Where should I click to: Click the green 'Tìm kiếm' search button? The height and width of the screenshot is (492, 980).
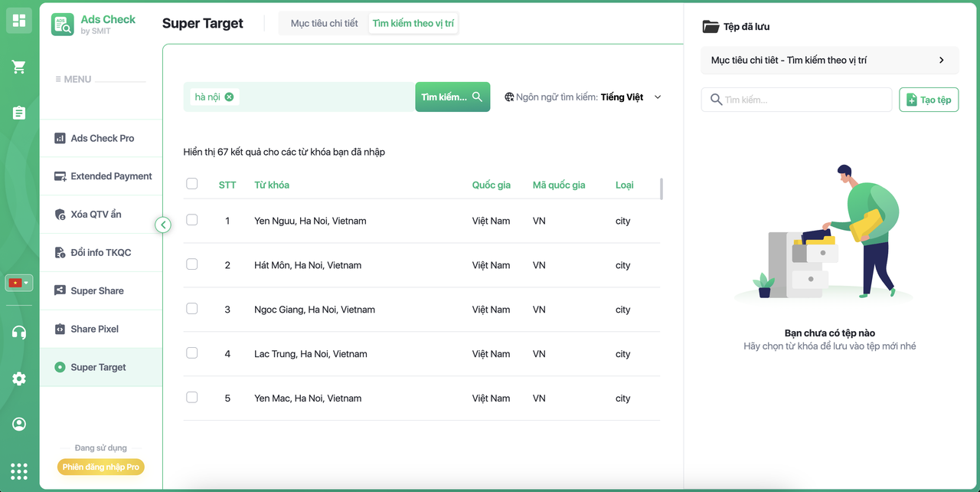tap(452, 97)
